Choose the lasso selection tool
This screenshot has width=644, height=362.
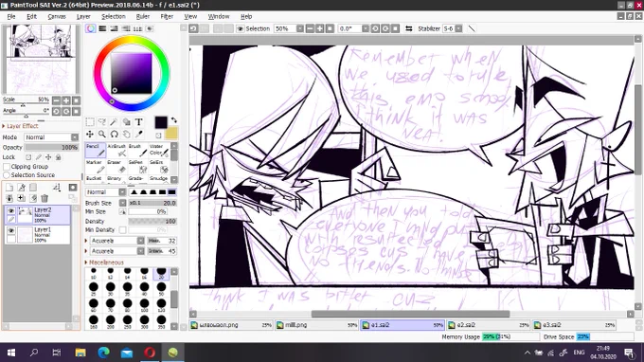tap(102, 122)
